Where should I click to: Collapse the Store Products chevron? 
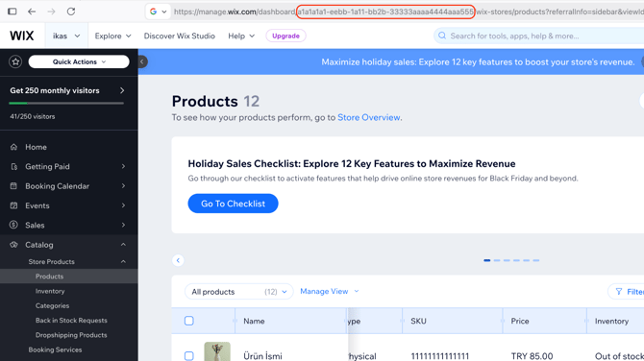tap(123, 262)
